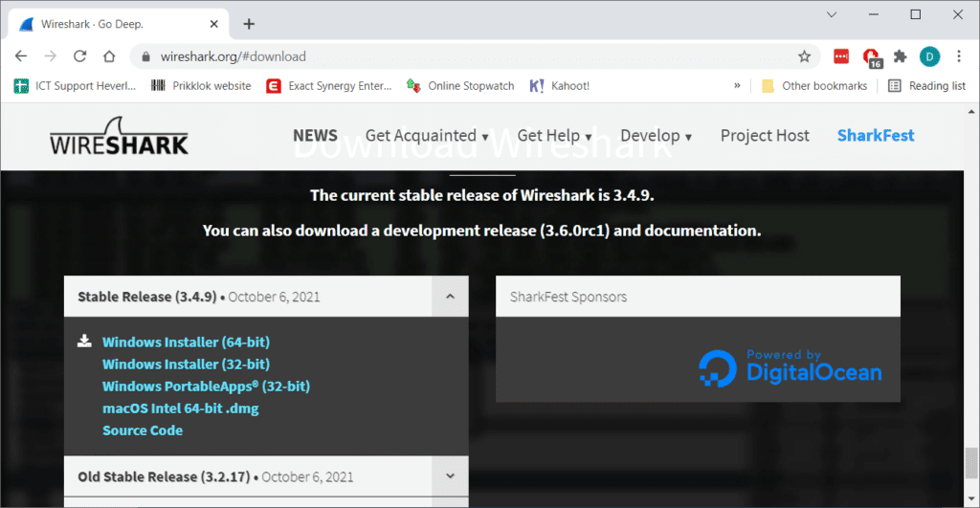The height and width of the screenshot is (508, 980).
Task: Open the ad blocker extension with badge 16
Action: tap(871, 57)
